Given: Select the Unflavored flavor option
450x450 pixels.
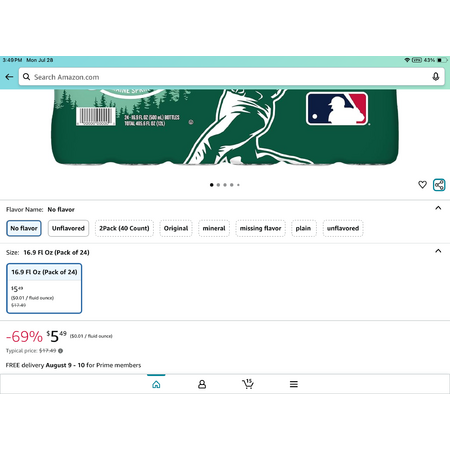Looking at the screenshot, I should [x=68, y=228].
